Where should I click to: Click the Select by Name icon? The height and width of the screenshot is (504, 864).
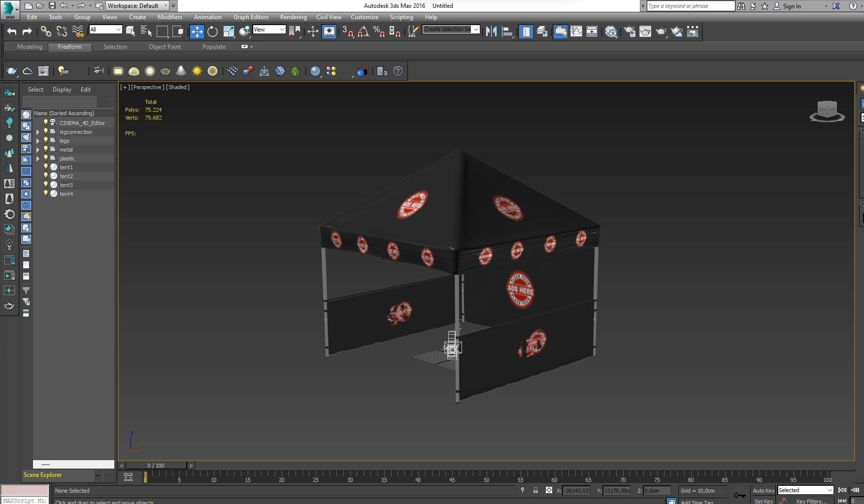(x=146, y=31)
